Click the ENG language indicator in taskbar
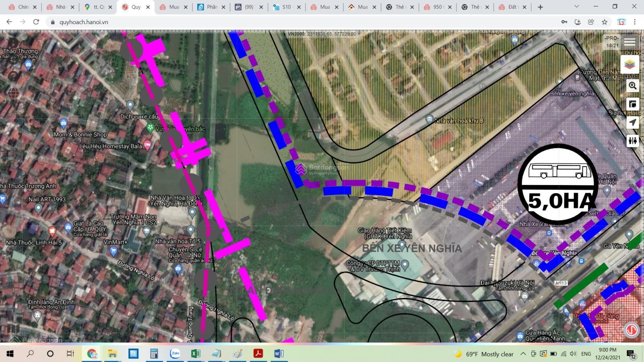Viewport: 644px width, 362px height. click(x=586, y=354)
